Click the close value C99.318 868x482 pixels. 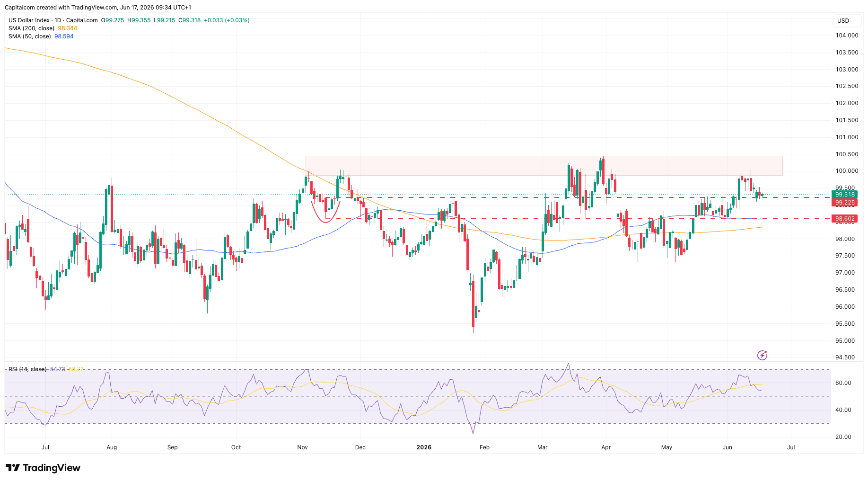(190, 20)
